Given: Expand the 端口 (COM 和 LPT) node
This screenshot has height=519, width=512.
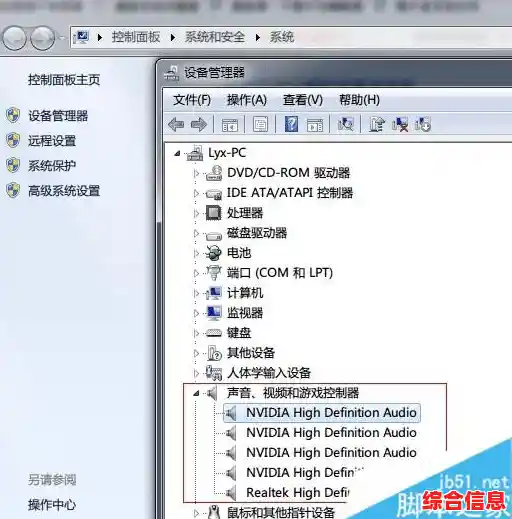Looking at the screenshot, I should 196,273.
